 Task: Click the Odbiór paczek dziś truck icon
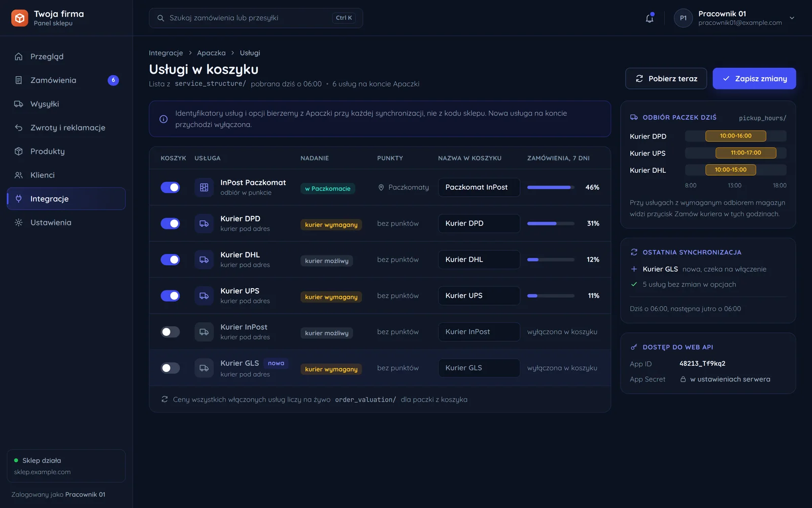[x=634, y=117]
